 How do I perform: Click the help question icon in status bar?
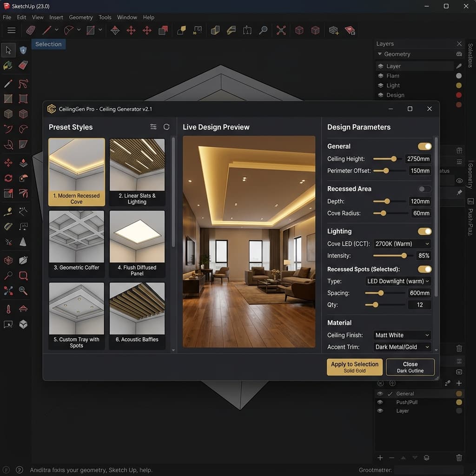pos(20,470)
